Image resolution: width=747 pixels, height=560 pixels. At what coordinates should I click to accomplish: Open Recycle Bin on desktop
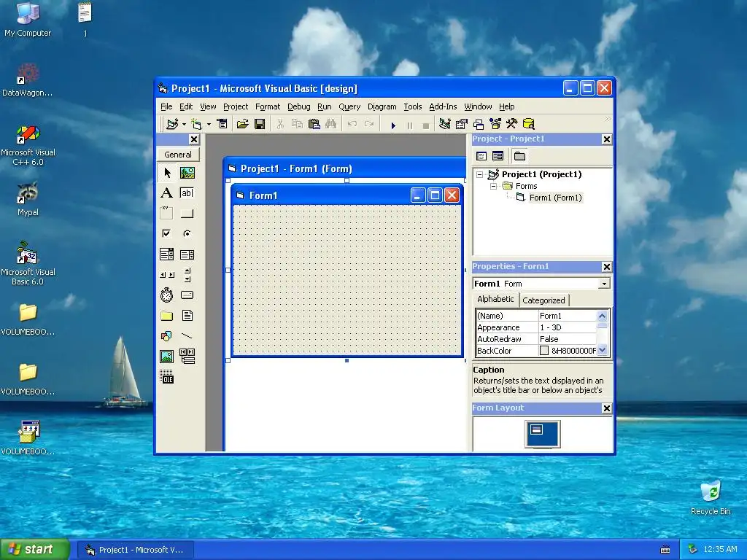click(x=711, y=497)
